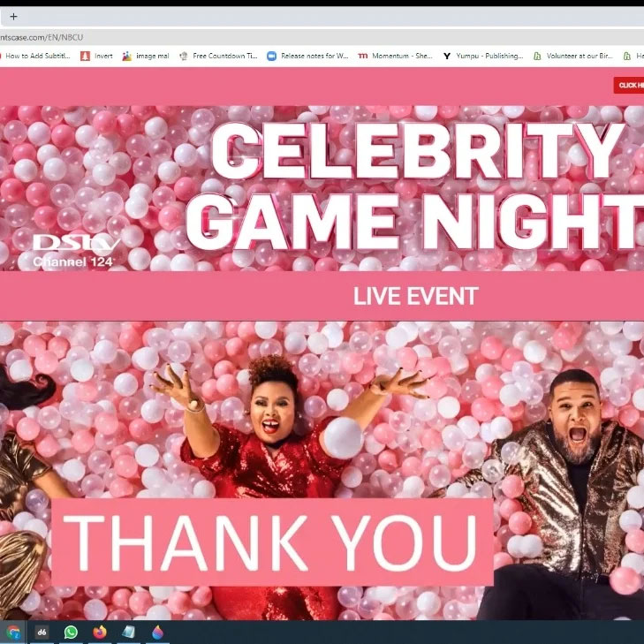Open a new browser tab with plus icon
This screenshot has height=644, width=644.
[x=13, y=17]
